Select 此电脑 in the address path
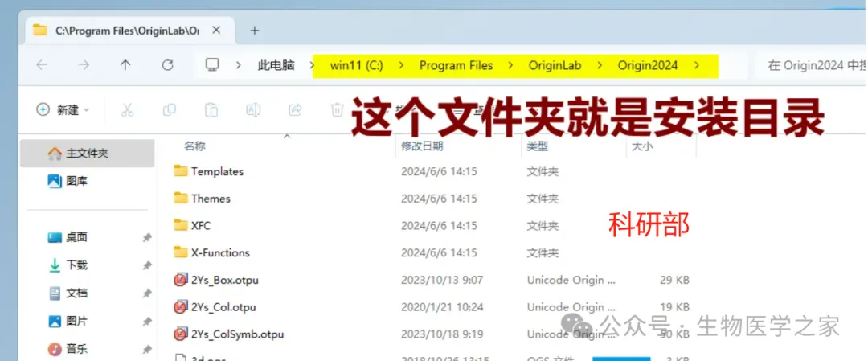This screenshot has width=868, height=361. tap(276, 65)
